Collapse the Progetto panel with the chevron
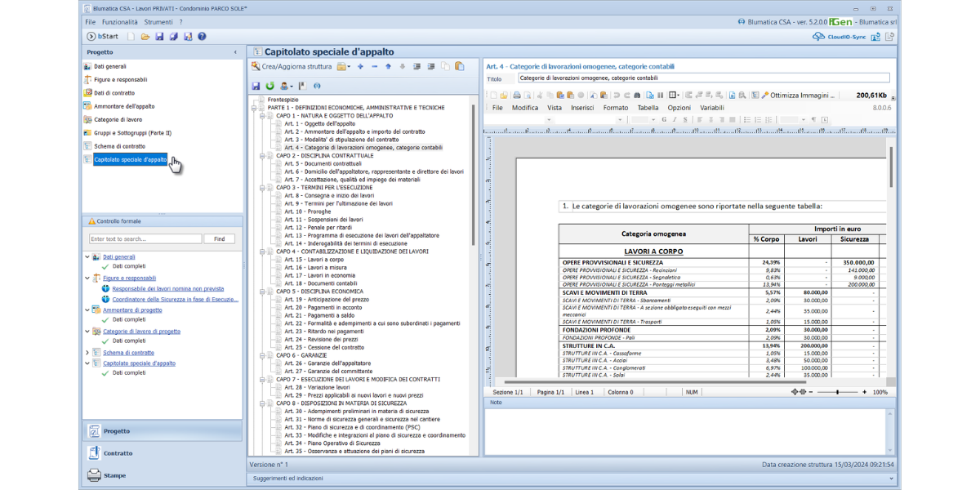This screenshot has width=980, height=490. (236, 52)
